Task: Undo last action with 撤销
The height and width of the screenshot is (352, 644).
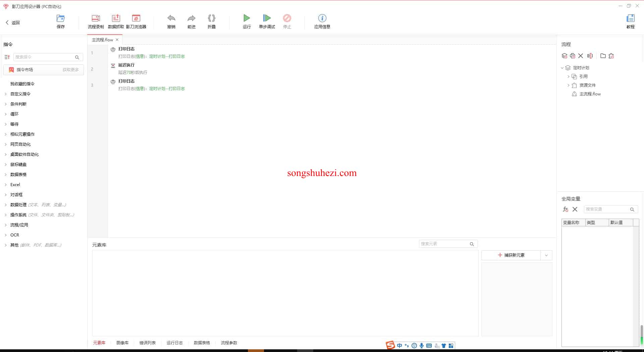Action: (x=171, y=21)
